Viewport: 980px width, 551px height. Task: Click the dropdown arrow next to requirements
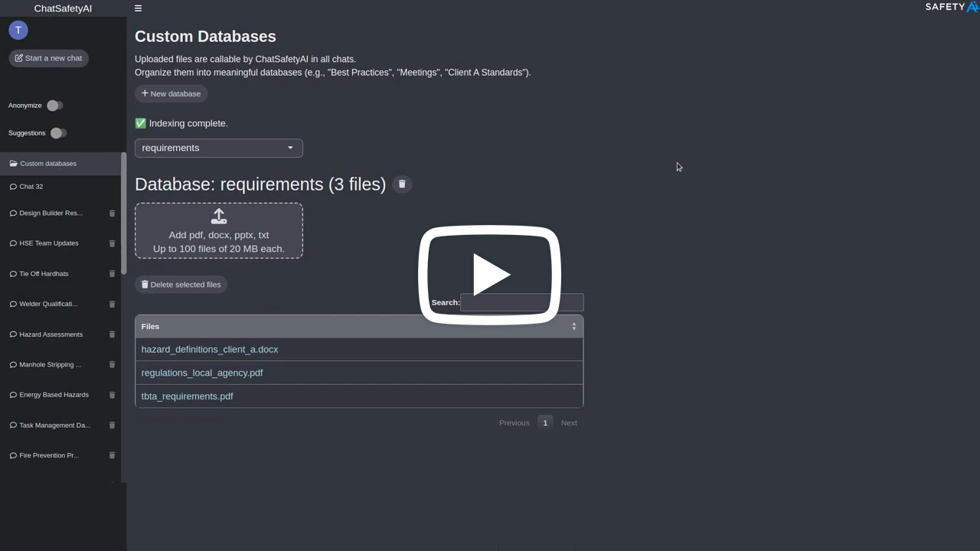(290, 148)
